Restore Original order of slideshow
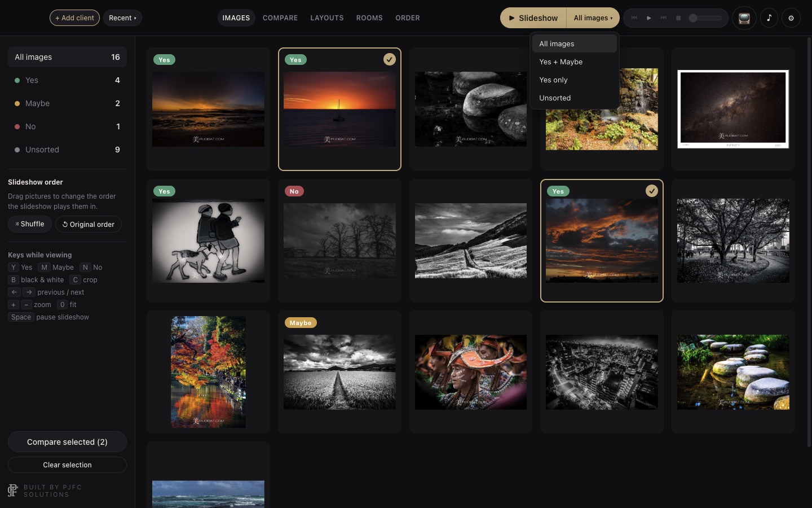The width and height of the screenshot is (812, 508). coord(89,224)
